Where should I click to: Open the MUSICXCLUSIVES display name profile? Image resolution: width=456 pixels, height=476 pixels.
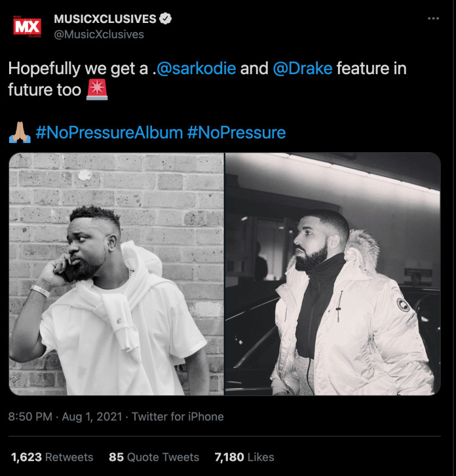coord(105,19)
